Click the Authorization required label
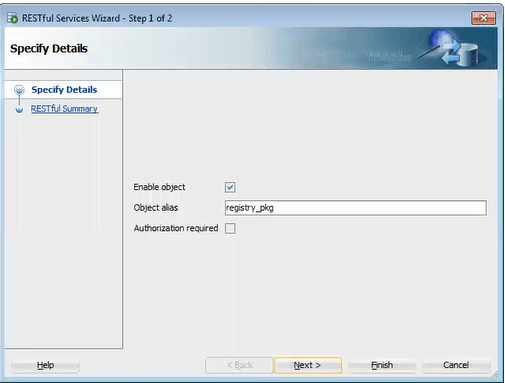The height and width of the screenshot is (383, 505). (176, 228)
